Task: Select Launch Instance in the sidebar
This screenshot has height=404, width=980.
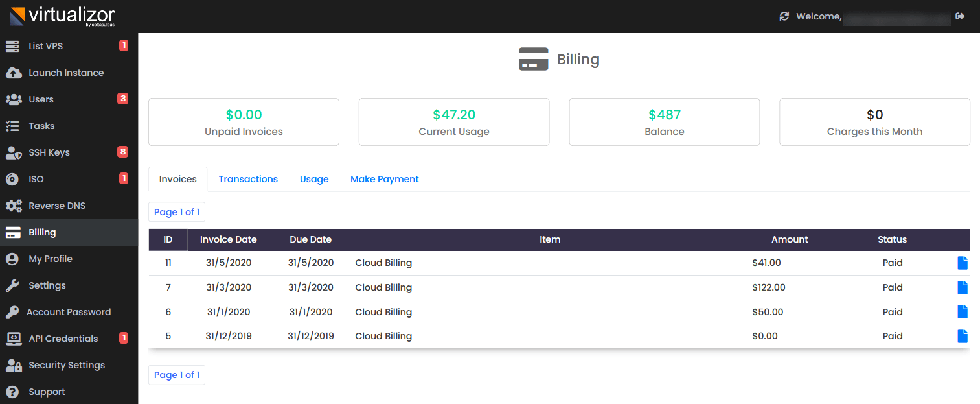Action: tap(65, 72)
